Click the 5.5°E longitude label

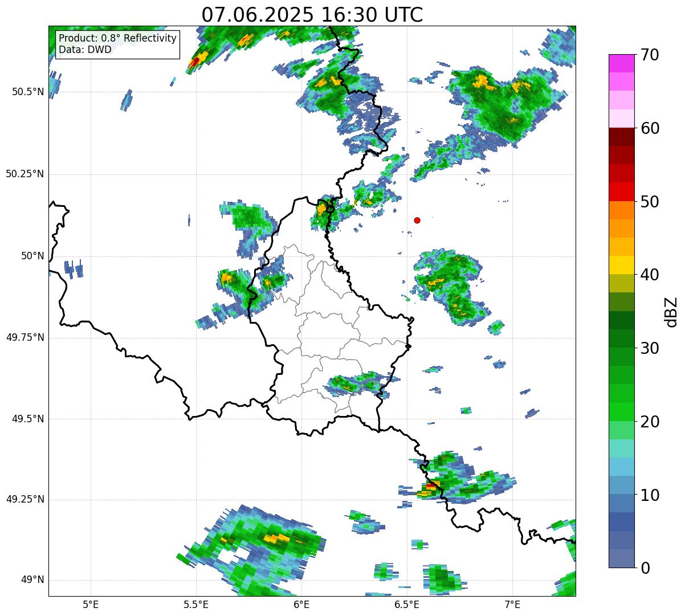click(x=196, y=604)
